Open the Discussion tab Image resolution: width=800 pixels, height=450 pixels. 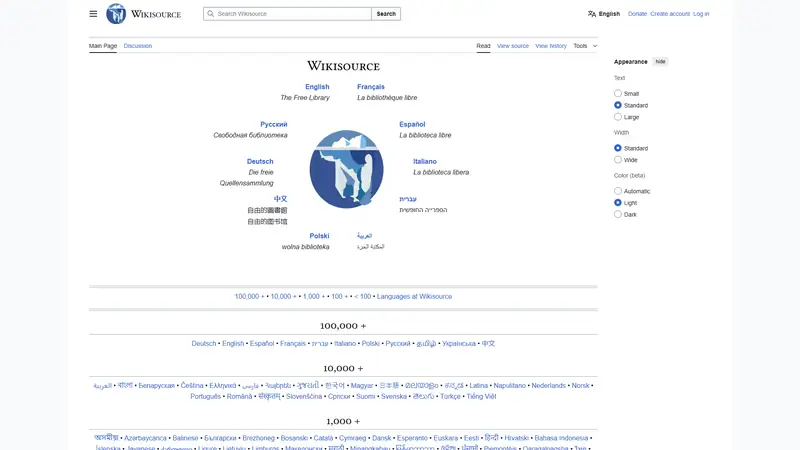tap(138, 46)
